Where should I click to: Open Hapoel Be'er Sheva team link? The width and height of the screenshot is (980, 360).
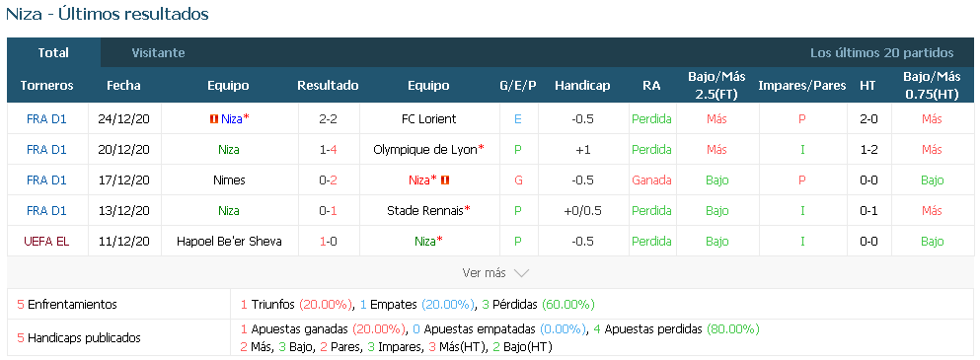coord(229,242)
